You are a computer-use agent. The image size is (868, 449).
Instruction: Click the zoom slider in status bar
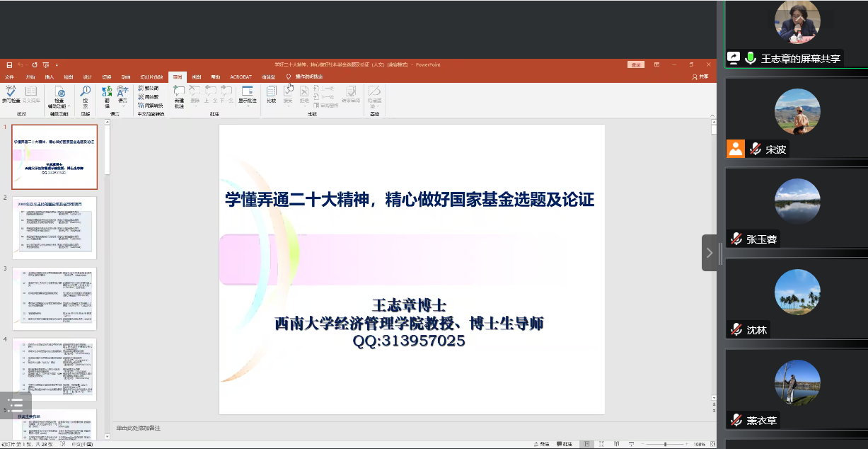pos(665,444)
